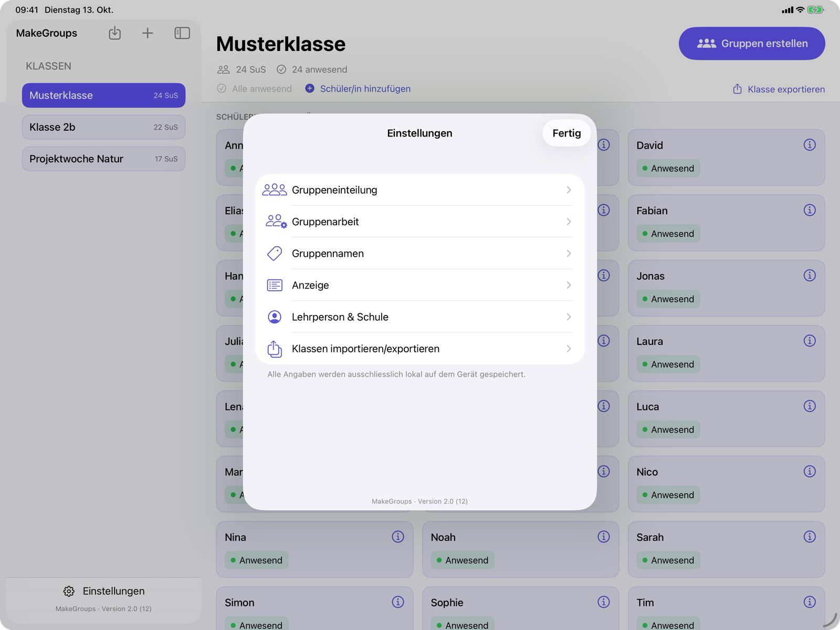
Task: Open info for Simon
Action: coord(398,602)
